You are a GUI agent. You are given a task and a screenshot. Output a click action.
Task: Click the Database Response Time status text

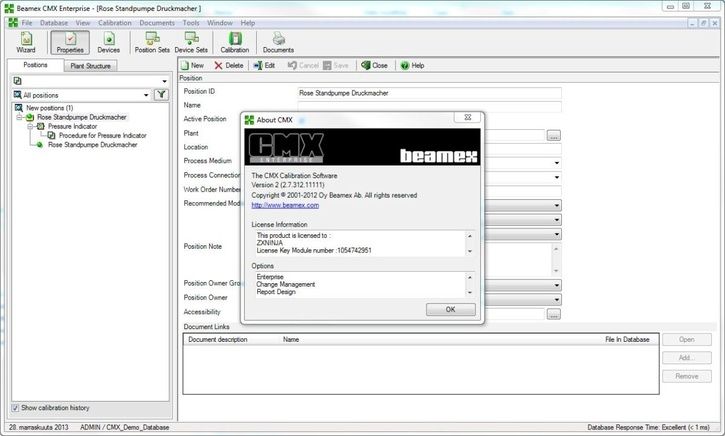click(x=648, y=427)
